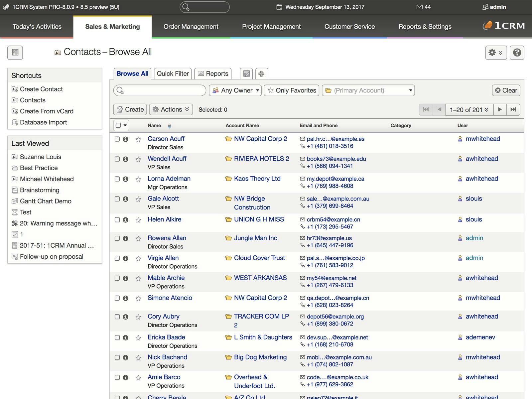532x399 pixels.
Task: Go to next page of contacts
Action: pyautogui.click(x=500, y=109)
